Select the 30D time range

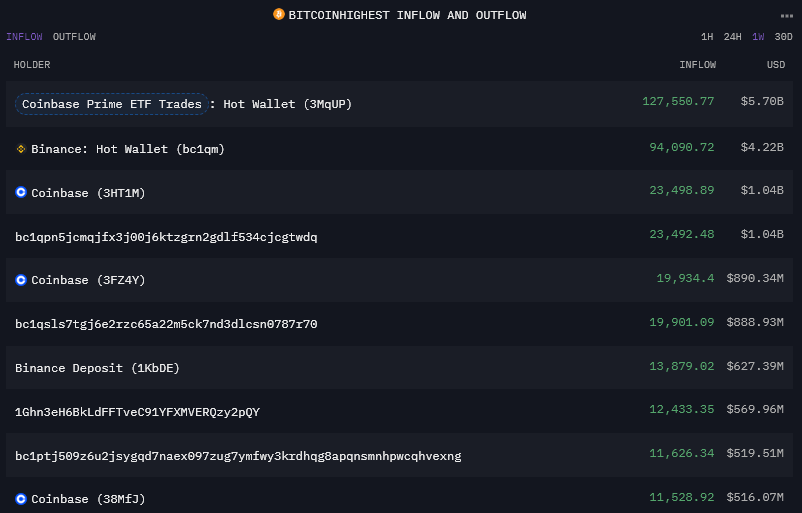(784, 37)
